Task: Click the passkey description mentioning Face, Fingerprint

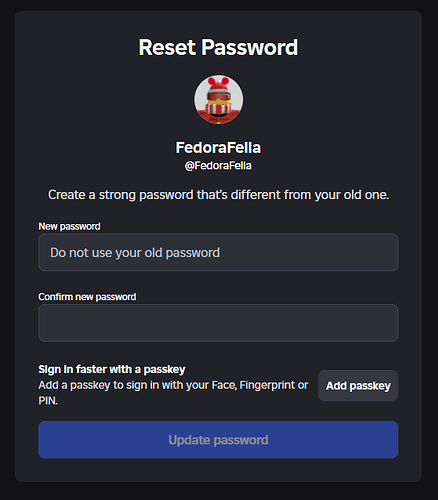Action: coord(173,393)
